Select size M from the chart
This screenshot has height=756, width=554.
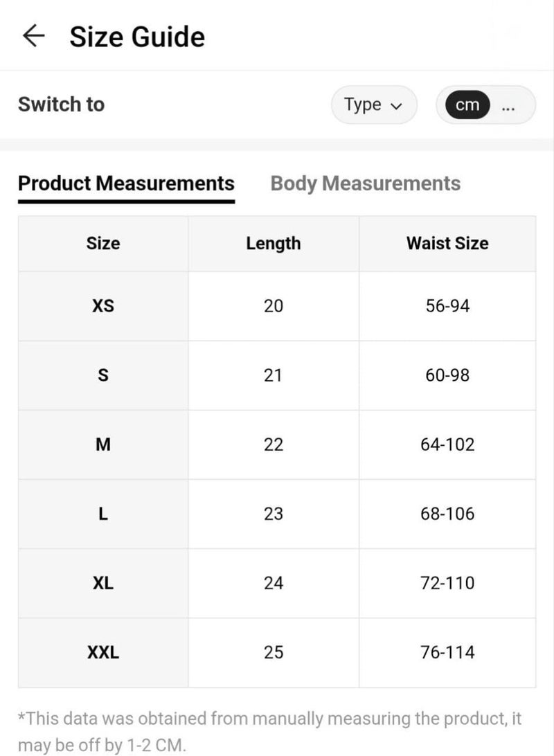102,444
